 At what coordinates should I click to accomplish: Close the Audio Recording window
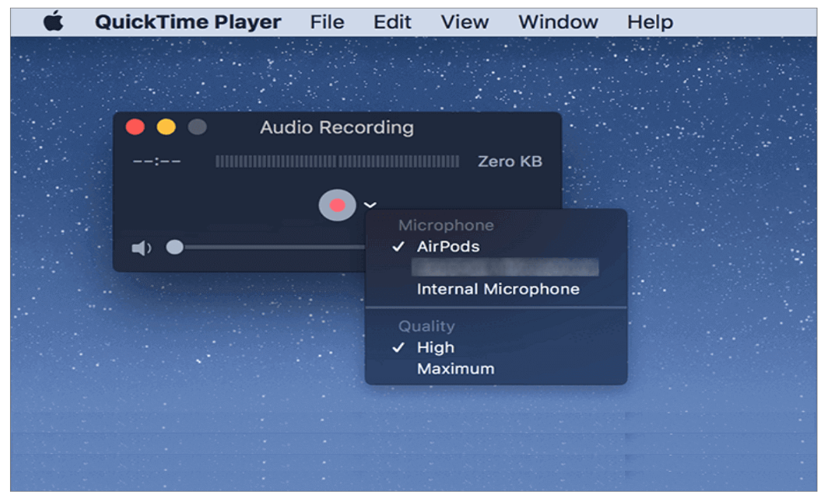[x=135, y=128]
